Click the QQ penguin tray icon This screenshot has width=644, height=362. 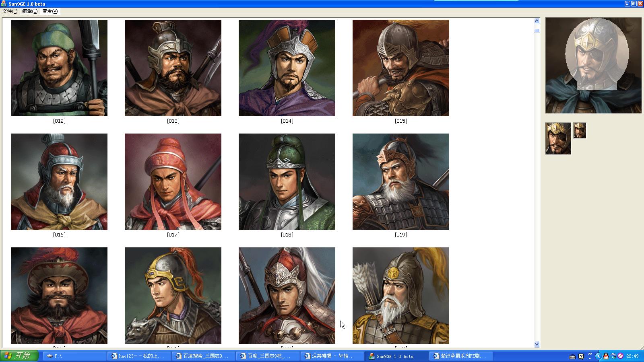[606, 356]
